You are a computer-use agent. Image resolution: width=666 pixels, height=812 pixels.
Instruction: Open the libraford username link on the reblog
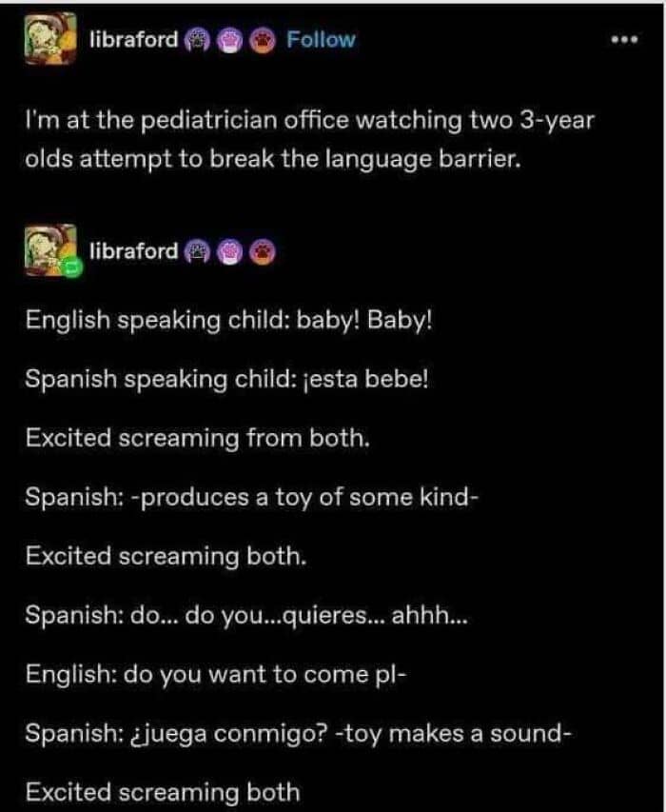point(133,251)
